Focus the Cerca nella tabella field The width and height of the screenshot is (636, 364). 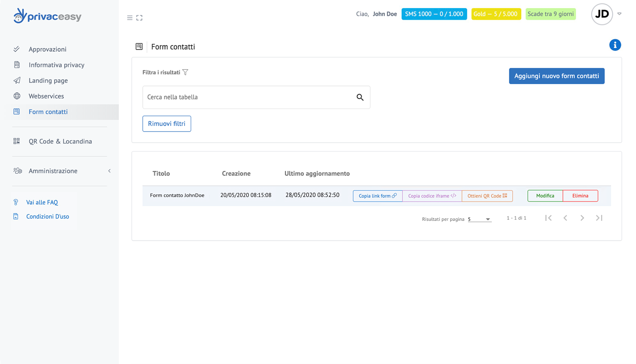tap(248, 97)
